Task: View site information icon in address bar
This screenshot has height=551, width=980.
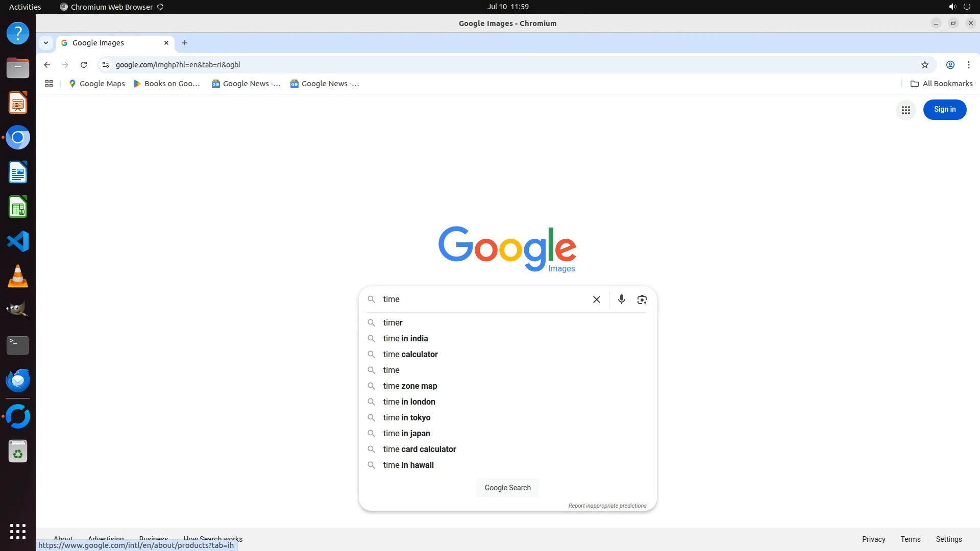Action: coord(106,65)
